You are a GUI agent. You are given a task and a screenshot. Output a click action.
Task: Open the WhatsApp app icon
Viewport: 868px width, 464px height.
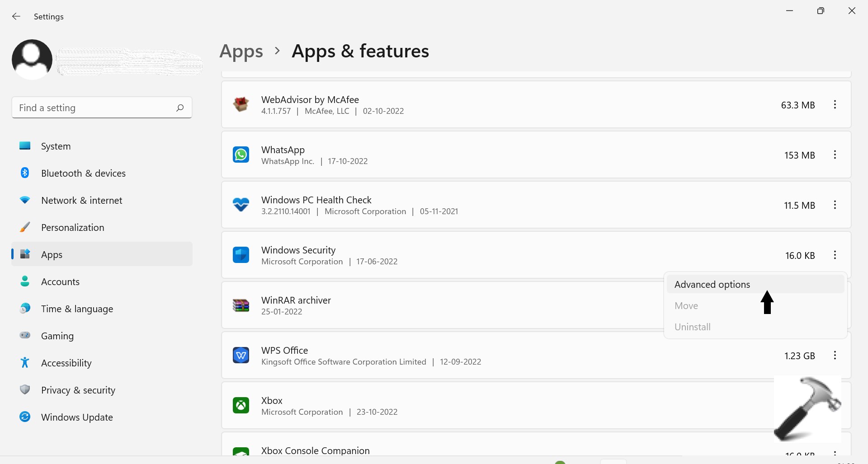[241, 155]
